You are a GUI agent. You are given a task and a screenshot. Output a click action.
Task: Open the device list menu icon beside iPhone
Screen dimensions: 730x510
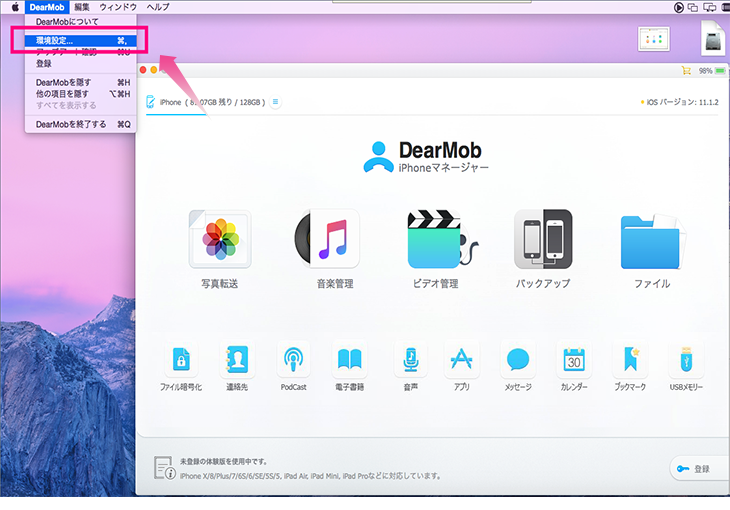pos(276,102)
